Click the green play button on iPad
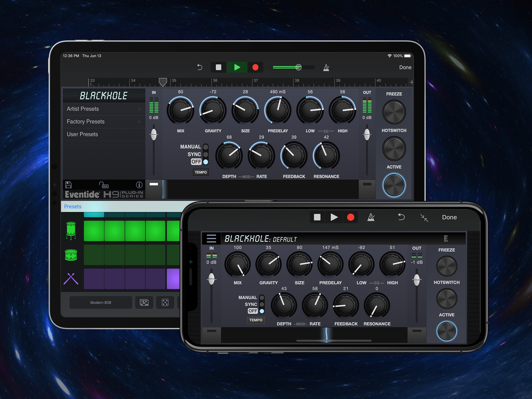The image size is (532, 399). [x=237, y=67]
